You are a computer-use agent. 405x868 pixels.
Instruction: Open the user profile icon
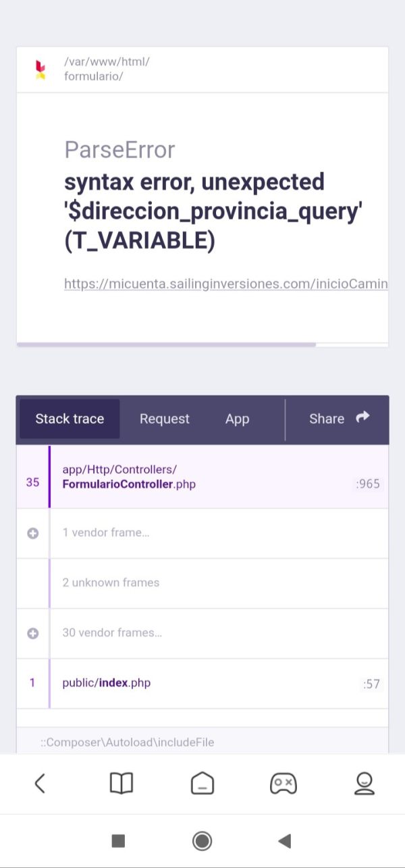pyautogui.click(x=364, y=783)
